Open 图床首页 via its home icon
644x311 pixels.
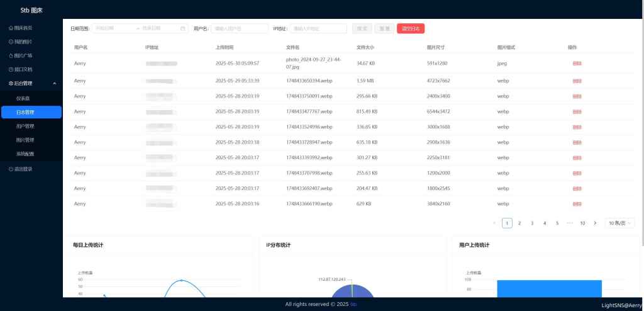11,28
